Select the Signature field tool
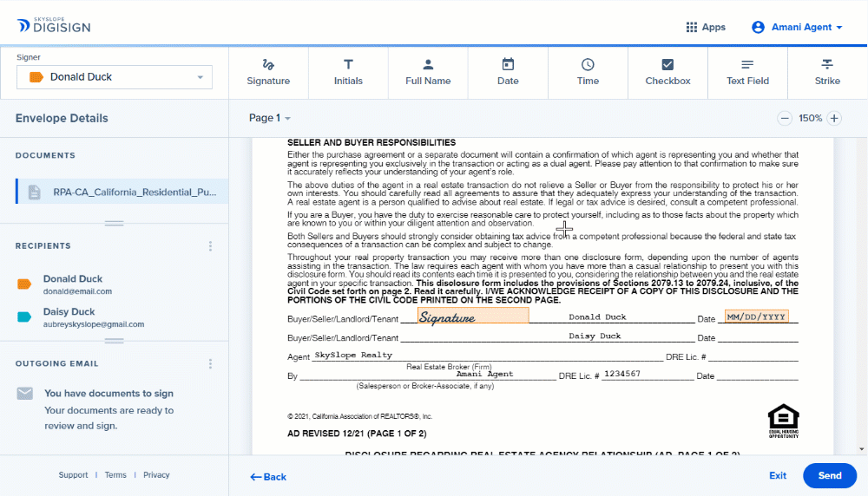Viewport: 868px width, 496px height. click(x=268, y=73)
